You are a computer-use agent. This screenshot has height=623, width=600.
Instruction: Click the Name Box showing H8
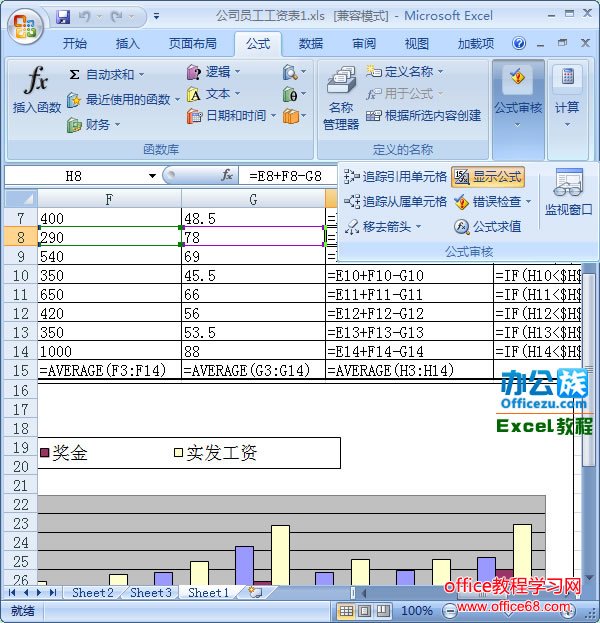[x=74, y=176]
